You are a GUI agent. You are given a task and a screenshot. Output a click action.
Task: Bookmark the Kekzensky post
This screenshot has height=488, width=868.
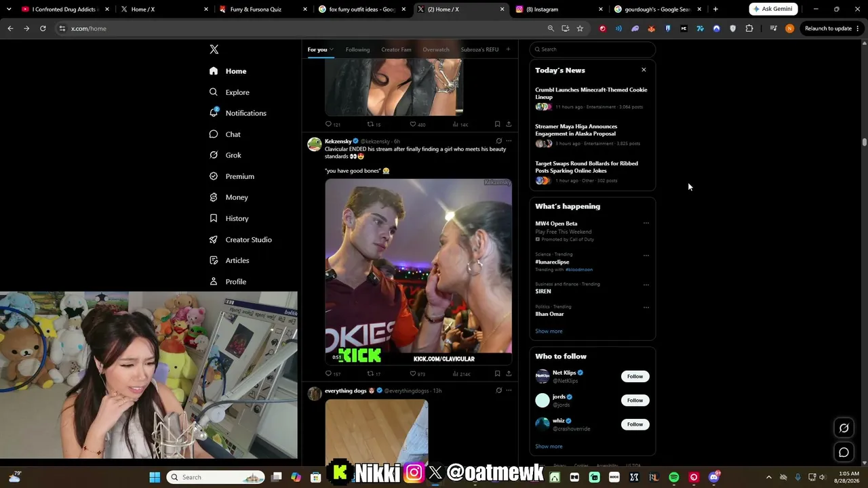click(497, 373)
